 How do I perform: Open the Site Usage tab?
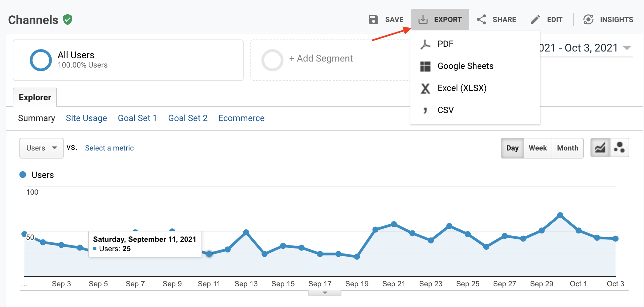tap(86, 118)
